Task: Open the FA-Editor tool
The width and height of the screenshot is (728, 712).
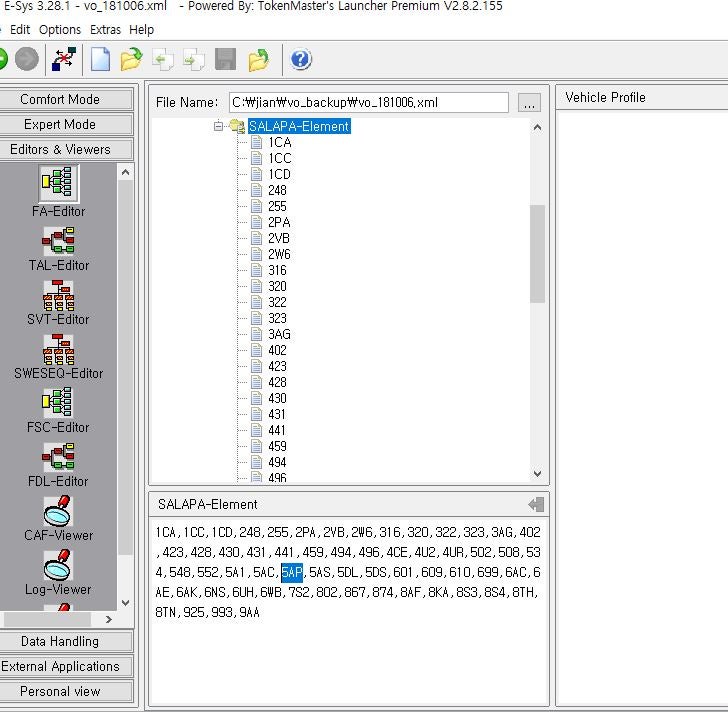Action: point(59,185)
